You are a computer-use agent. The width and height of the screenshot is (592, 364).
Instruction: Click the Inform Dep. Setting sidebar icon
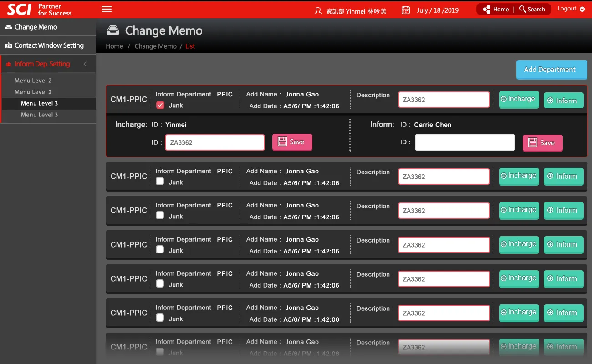(x=9, y=64)
